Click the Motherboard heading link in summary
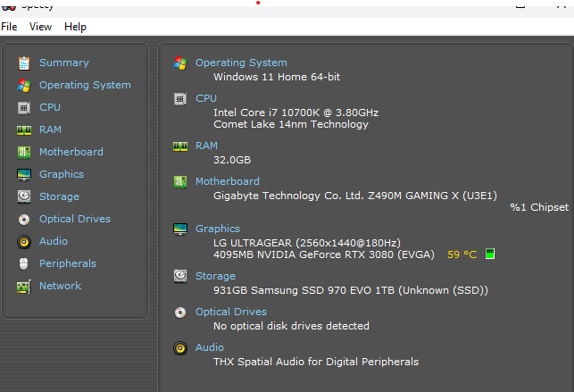The height and width of the screenshot is (392, 574). pyautogui.click(x=227, y=181)
